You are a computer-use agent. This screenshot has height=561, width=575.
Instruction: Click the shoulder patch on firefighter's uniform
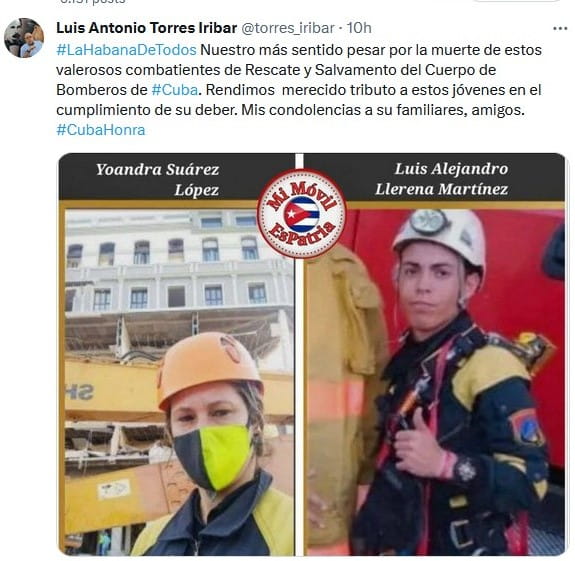[x=527, y=426]
